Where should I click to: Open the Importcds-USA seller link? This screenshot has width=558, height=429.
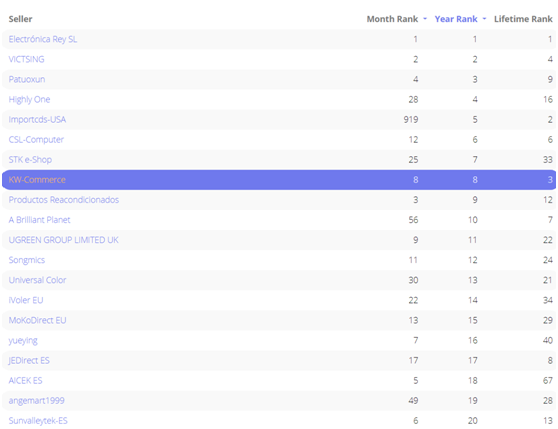point(37,120)
